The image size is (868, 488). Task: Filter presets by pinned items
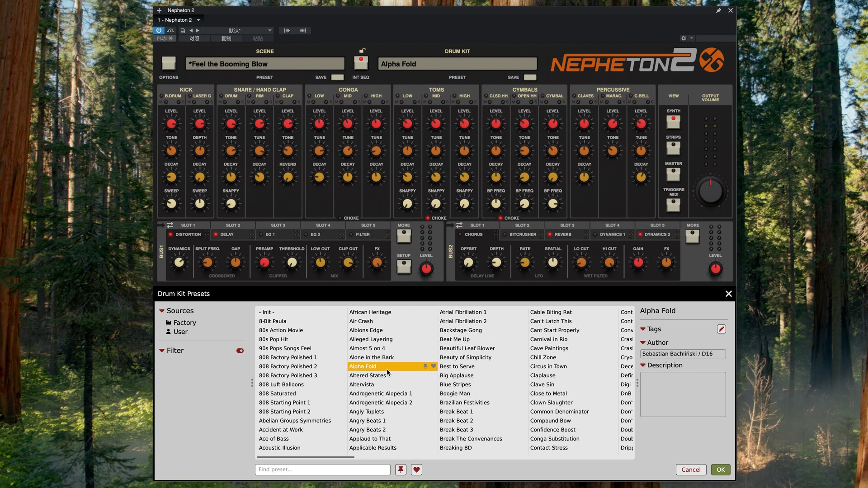[401, 470]
